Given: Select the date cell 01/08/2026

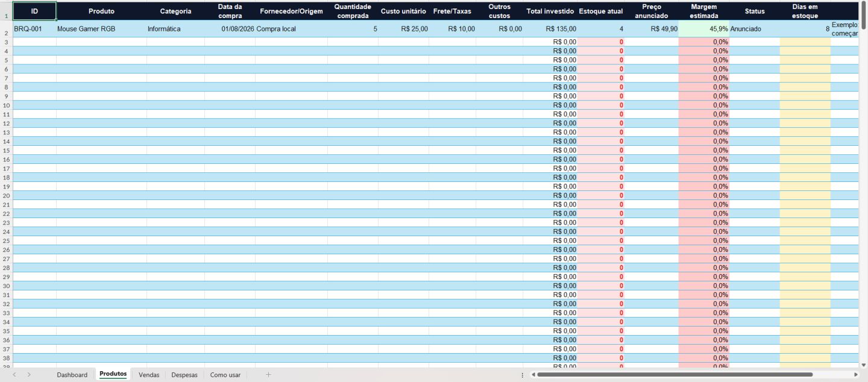Looking at the screenshot, I should [x=230, y=29].
